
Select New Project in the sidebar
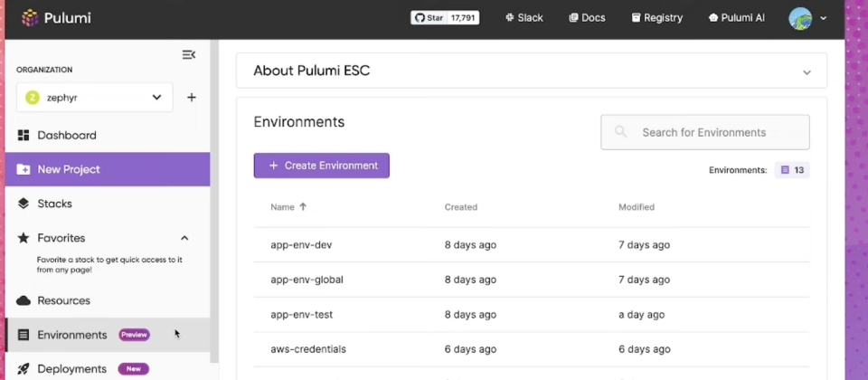(x=69, y=169)
